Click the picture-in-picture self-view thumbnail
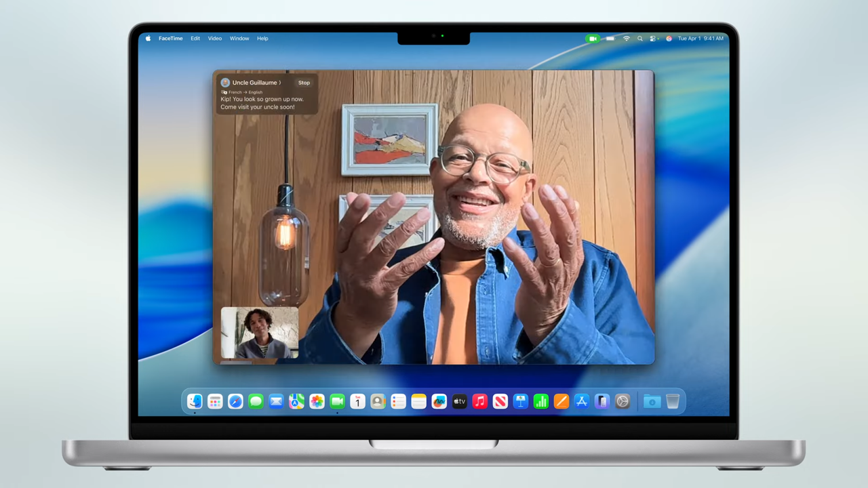This screenshot has height=488, width=868. click(x=260, y=332)
